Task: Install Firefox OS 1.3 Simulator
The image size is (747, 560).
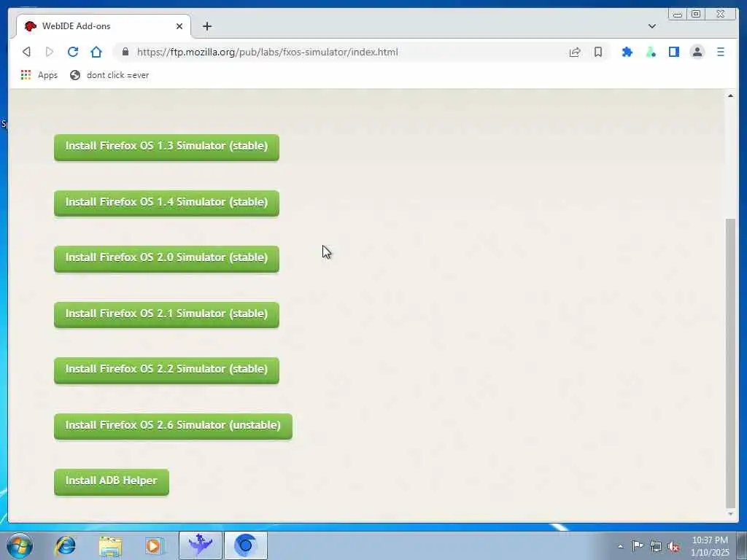Action: [166, 147]
